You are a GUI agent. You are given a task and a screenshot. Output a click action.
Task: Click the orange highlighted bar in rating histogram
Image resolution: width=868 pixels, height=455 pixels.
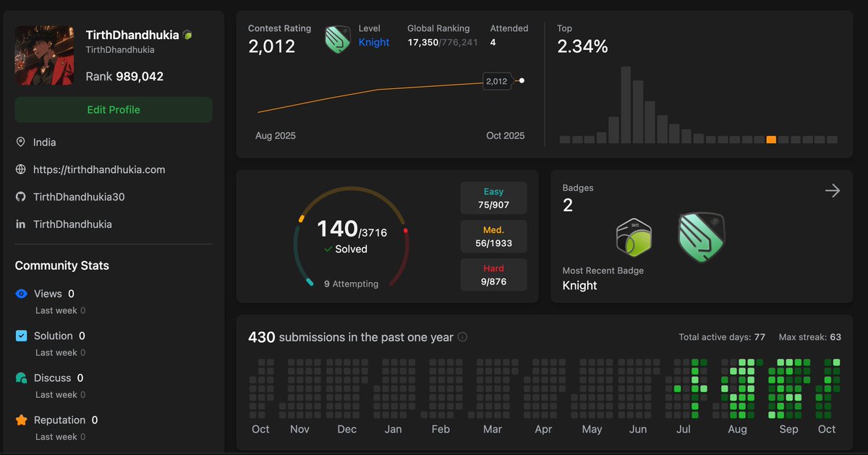tap(771, 140)
